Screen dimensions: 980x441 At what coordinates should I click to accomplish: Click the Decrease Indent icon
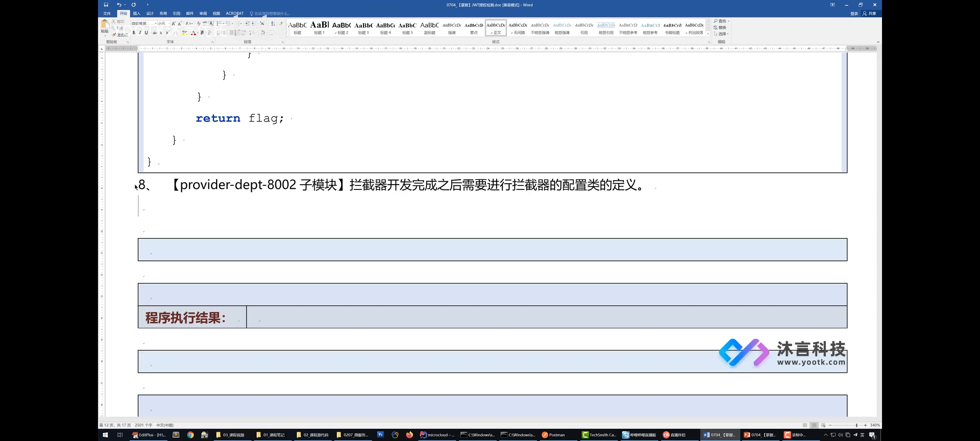tap(247, 23)
